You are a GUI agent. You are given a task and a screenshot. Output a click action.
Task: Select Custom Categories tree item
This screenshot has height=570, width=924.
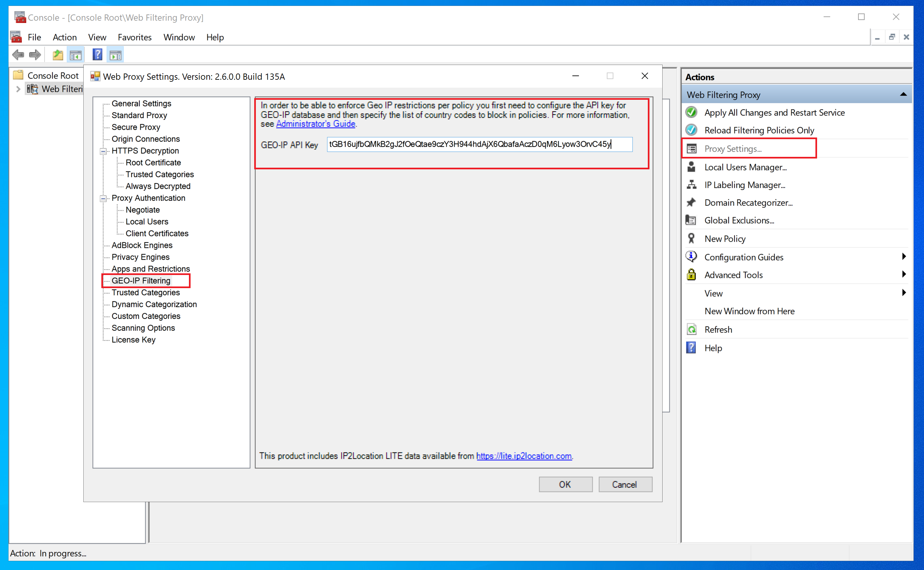pos(146,316)
